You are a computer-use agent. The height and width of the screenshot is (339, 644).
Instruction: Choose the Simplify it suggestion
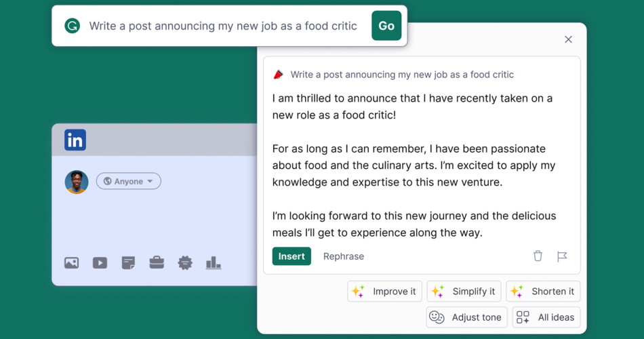pos(464,292)
